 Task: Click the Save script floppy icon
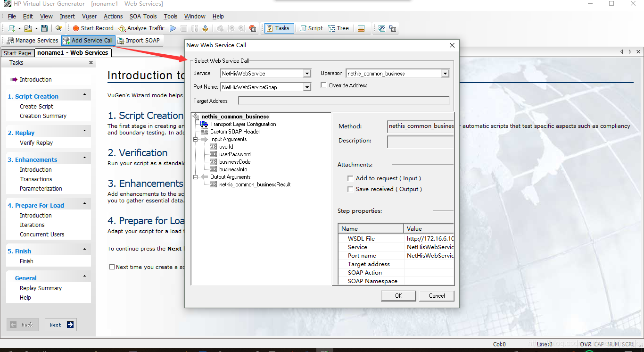coord(44,28)
